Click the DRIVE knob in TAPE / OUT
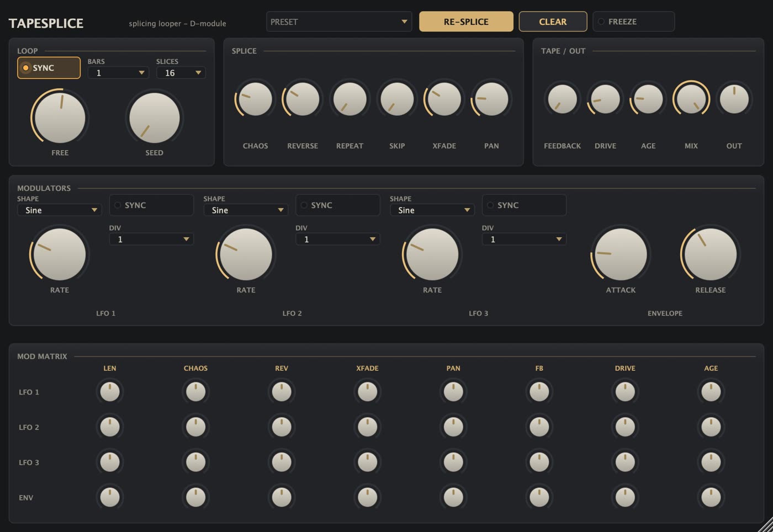Image resolution: width=773 pixels, height=532 pixels. 605,99
